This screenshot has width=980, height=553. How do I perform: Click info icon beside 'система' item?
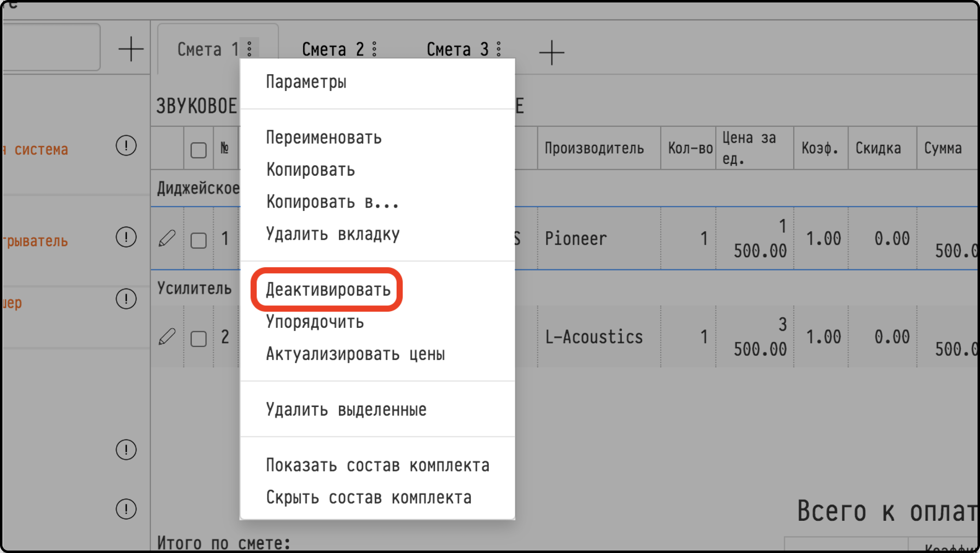[126, 146]
